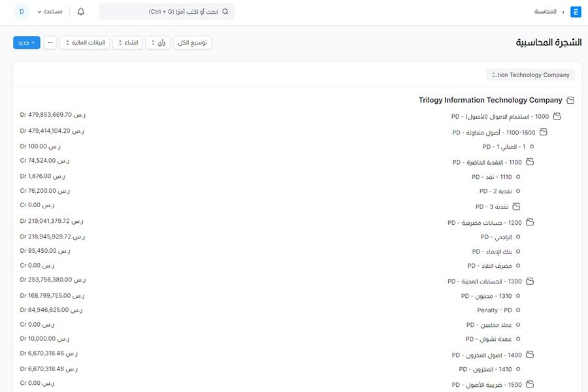588x392 pixels.
Task: Open the رأي view dropdown
Action: [157, 42]
